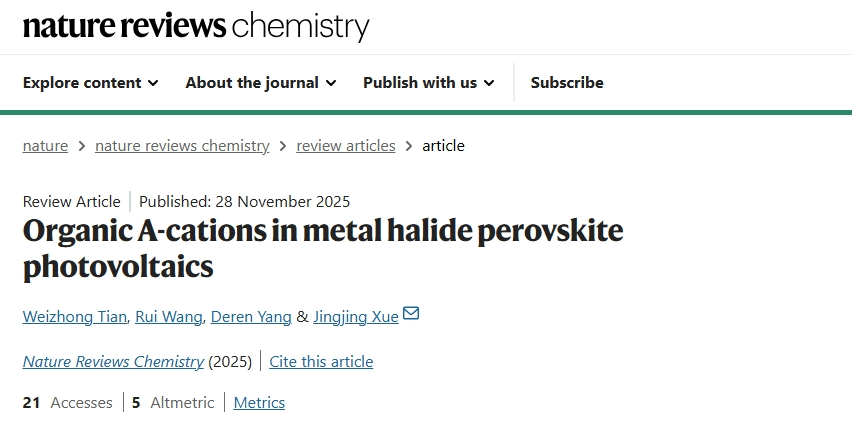
Task: Click author Deren Yang's name
Action: click(x=253, y=317)
